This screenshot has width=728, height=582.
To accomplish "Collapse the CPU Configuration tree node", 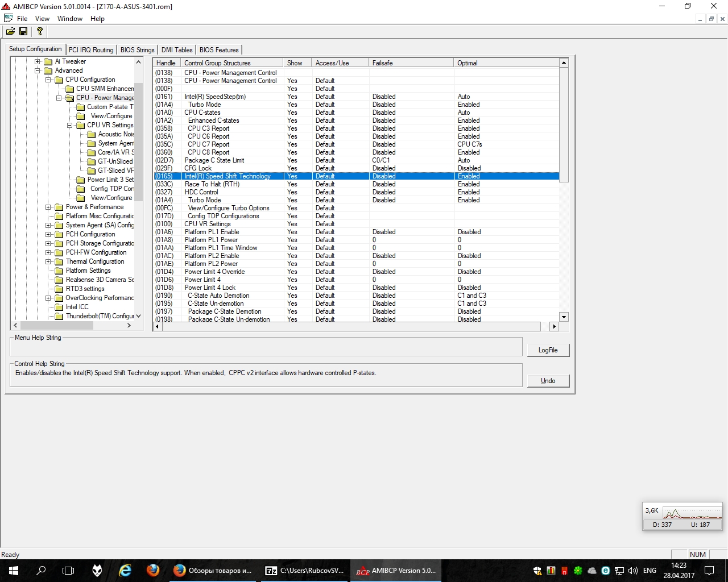I will pyautogui.click(x=48, y=80).
